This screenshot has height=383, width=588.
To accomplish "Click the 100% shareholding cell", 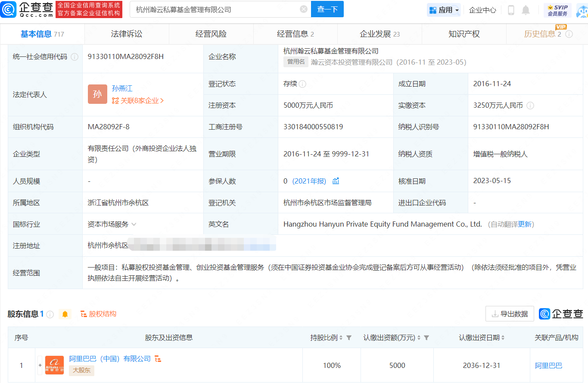I will click(332, 366).
